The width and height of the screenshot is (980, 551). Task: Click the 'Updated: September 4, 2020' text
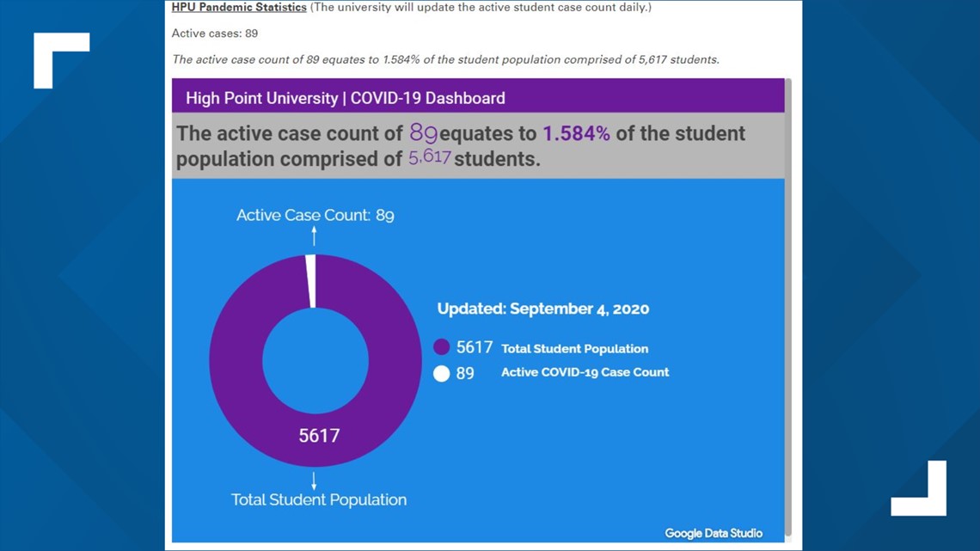pos(542,309)
